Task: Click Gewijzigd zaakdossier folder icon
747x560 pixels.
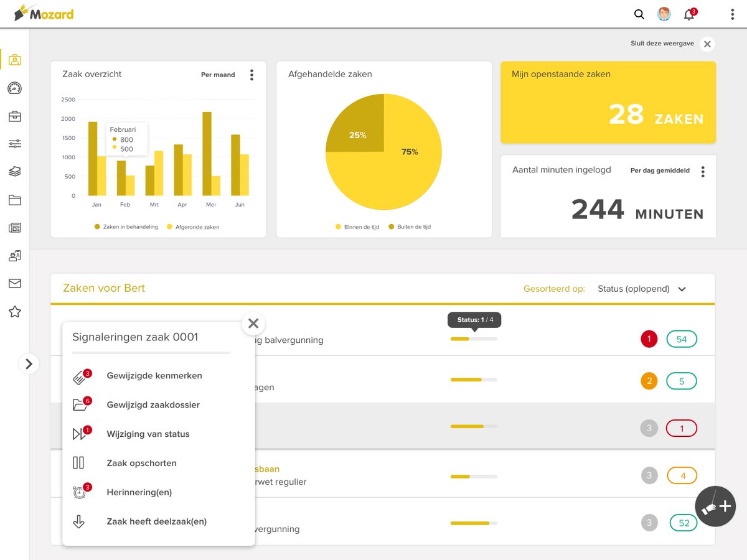Action: coord(80,406)
